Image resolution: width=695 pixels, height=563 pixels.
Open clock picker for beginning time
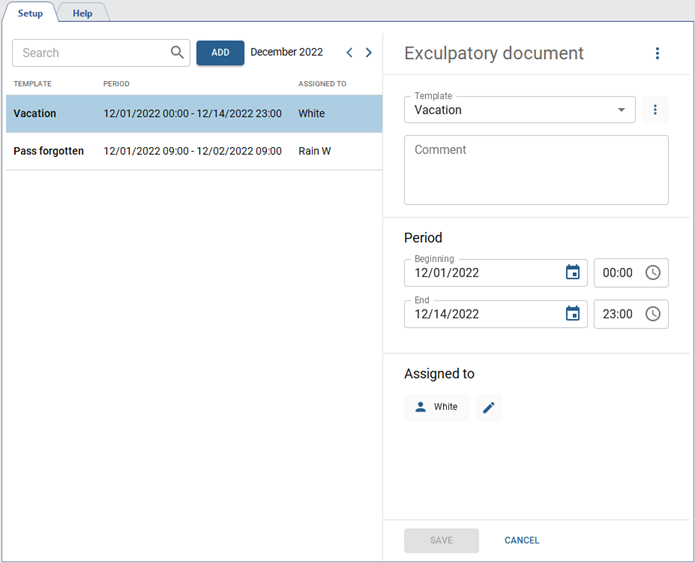pos(653,273)
